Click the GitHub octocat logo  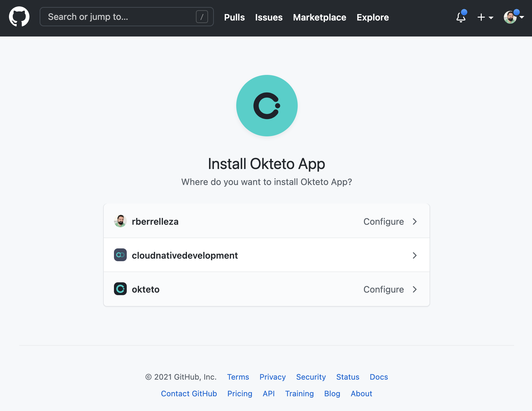[19, 17]
